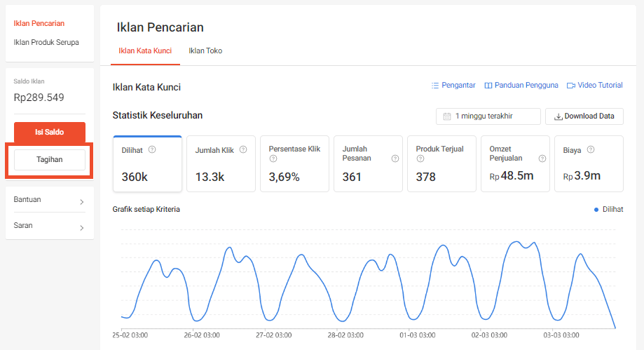Click the help icon next to Dilihat

(152, 149)
